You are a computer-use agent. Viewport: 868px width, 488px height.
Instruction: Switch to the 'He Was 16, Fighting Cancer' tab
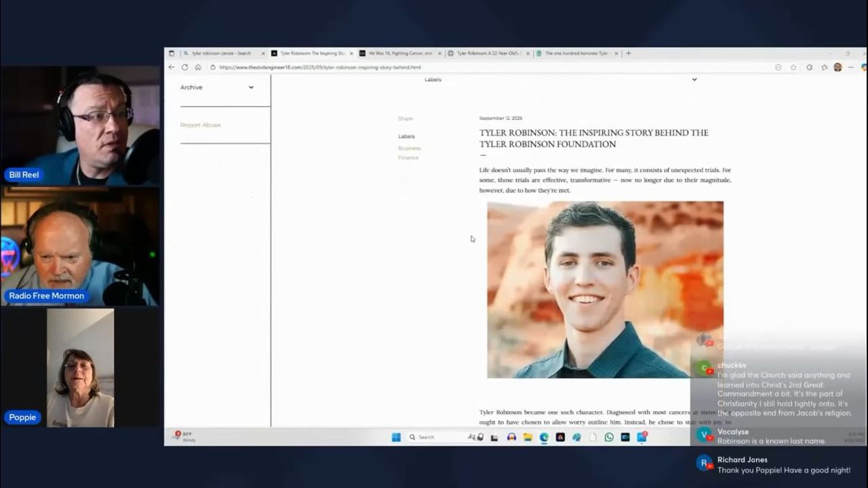[x=400, y=53]
